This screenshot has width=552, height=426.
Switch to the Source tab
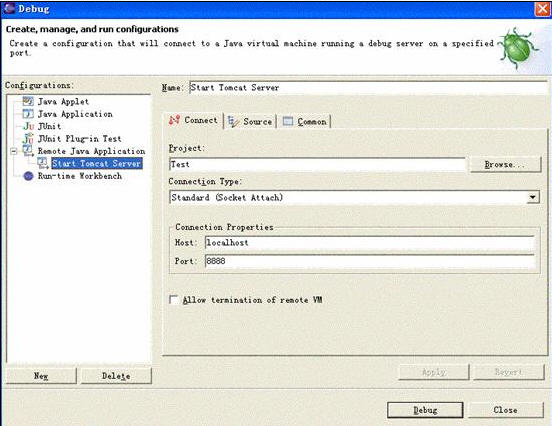click(250, 121)
